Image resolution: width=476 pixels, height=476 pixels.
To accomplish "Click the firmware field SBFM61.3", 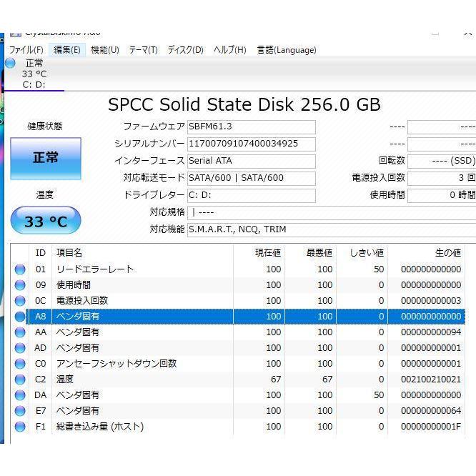I will tap(252, 127).
